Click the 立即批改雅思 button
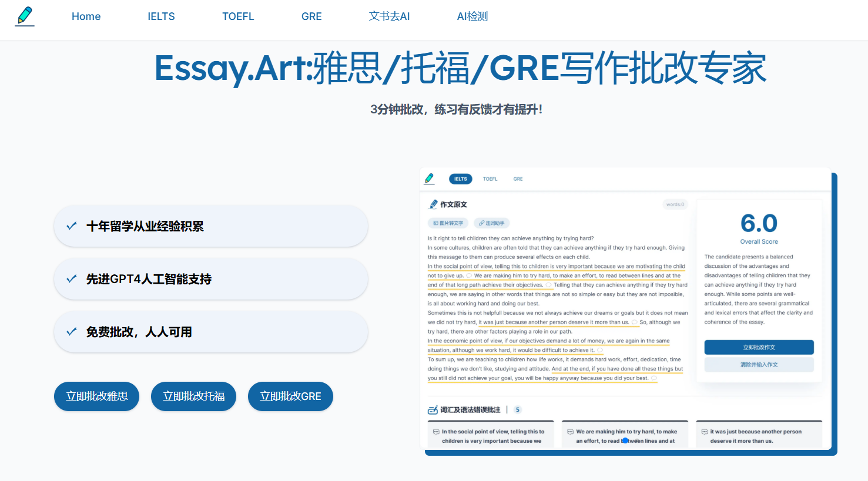868x481 pixels. click(x=97, y=396)
